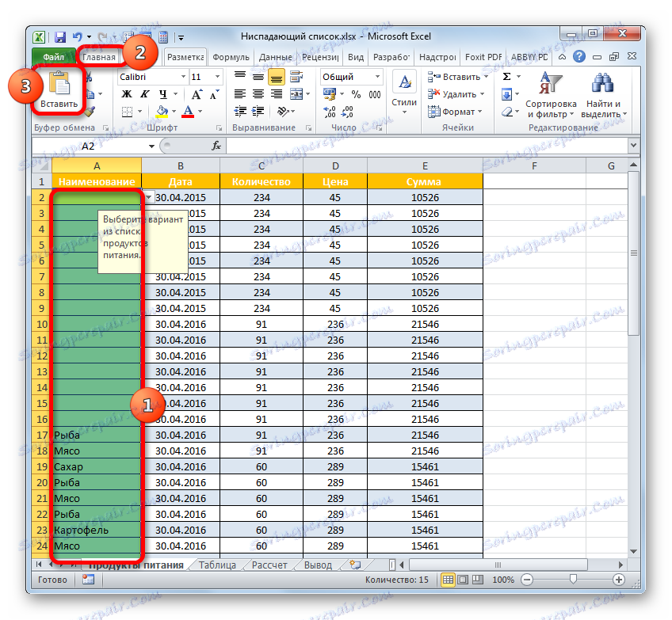672x620 pixels.
Task: Click the Increase Decimal icon
Action: (330, 112)
